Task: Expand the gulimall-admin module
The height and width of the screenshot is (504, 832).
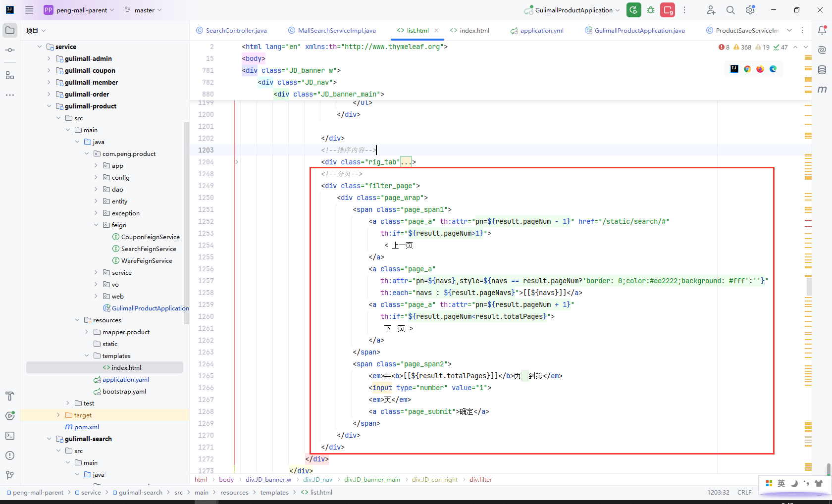Action: (x=49, y=58)
